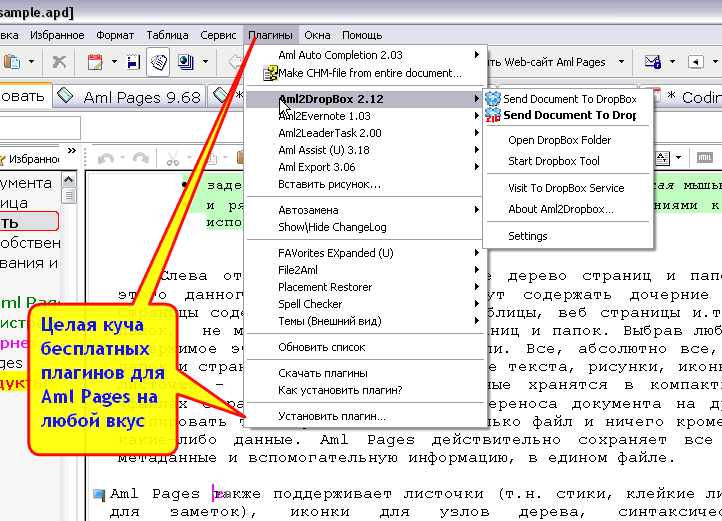Choose Вставить рисунок… in the Plugins menu

pos(366,184)
